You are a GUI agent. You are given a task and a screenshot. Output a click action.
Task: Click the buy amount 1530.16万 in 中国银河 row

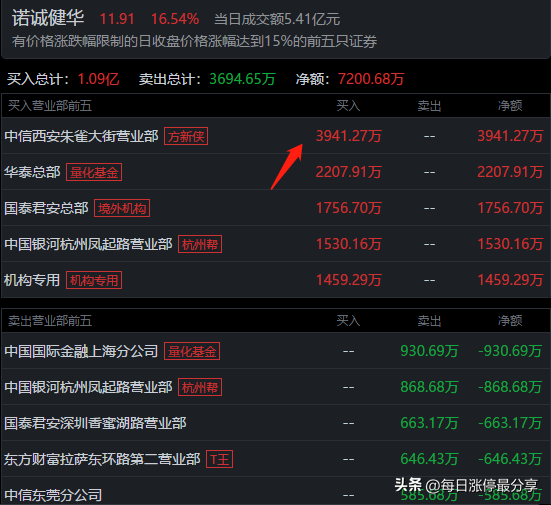coord(348,244)
